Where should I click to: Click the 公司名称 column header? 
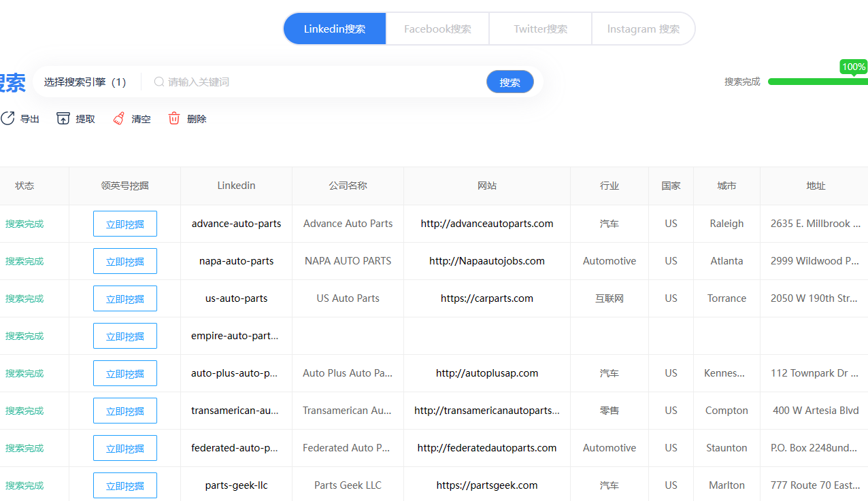[348, 186]
